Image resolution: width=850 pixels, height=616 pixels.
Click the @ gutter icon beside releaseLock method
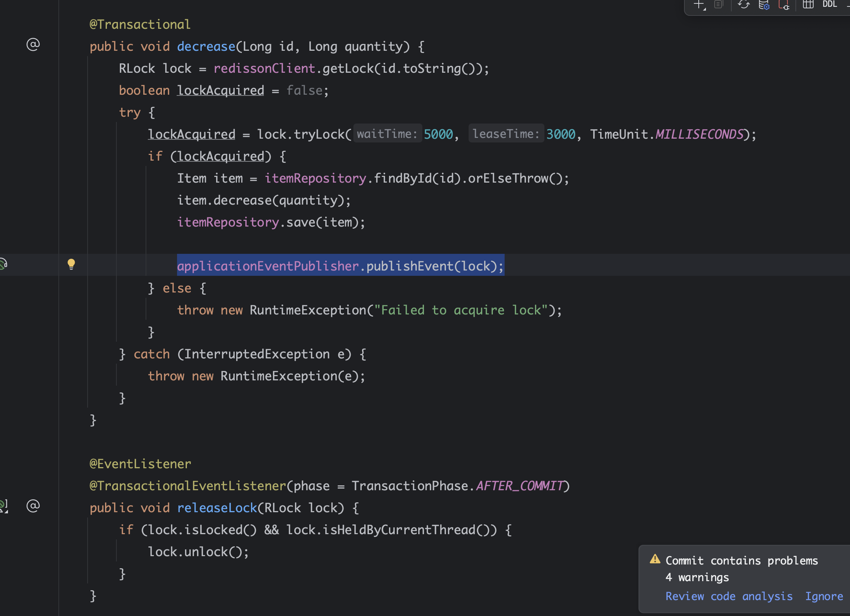click(33, 506)
